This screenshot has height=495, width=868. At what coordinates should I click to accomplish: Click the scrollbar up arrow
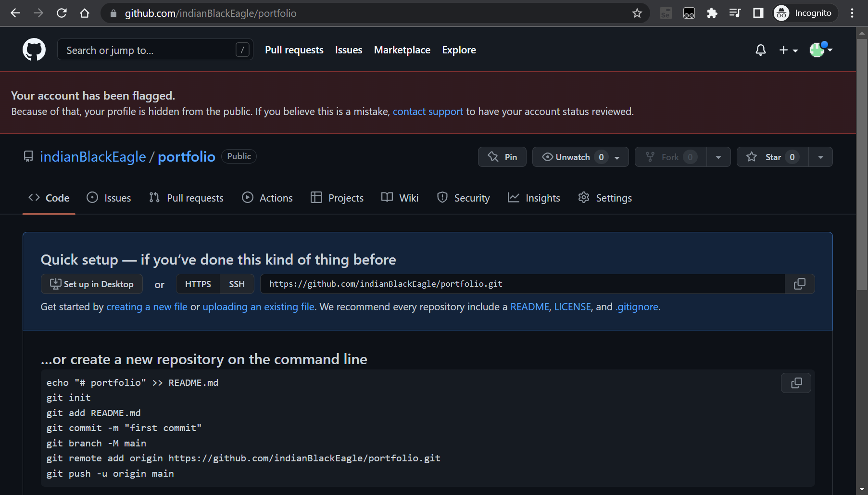click(862, 33)
